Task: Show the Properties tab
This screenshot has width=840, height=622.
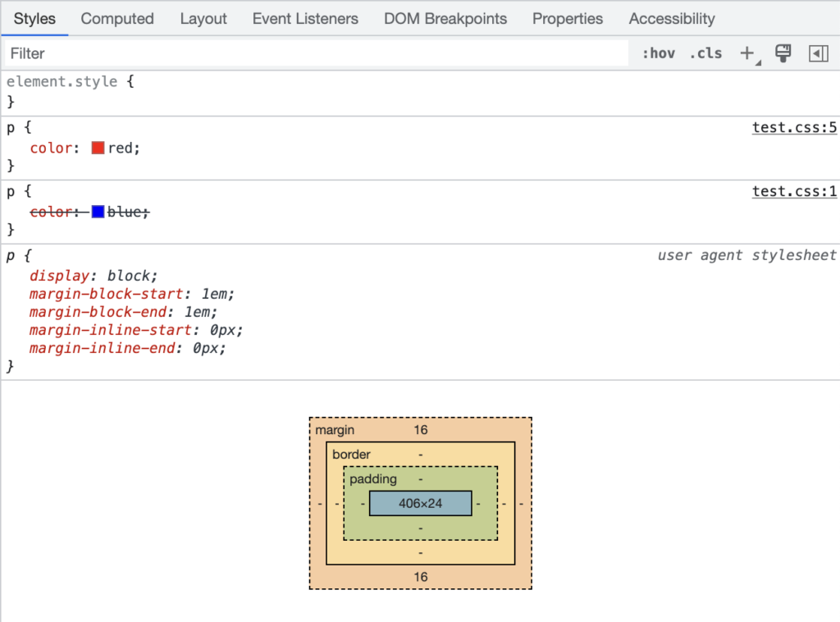Action: [x=568, y=18]
